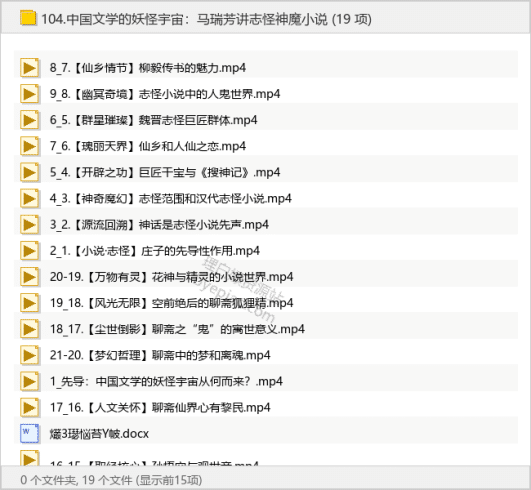Click the yellow folder icon in the header
The image size is (531, 490).
[x=28, y=19]
